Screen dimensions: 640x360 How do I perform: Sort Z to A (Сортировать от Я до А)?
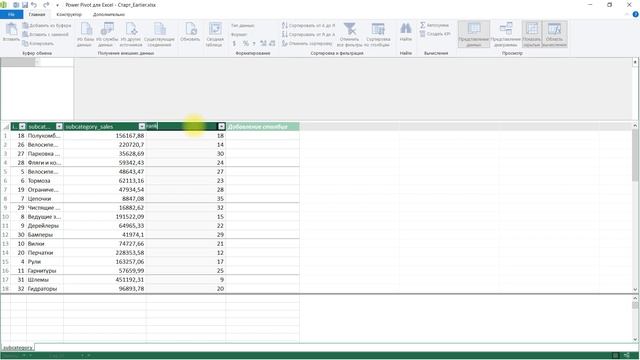(x=308, y=34)
